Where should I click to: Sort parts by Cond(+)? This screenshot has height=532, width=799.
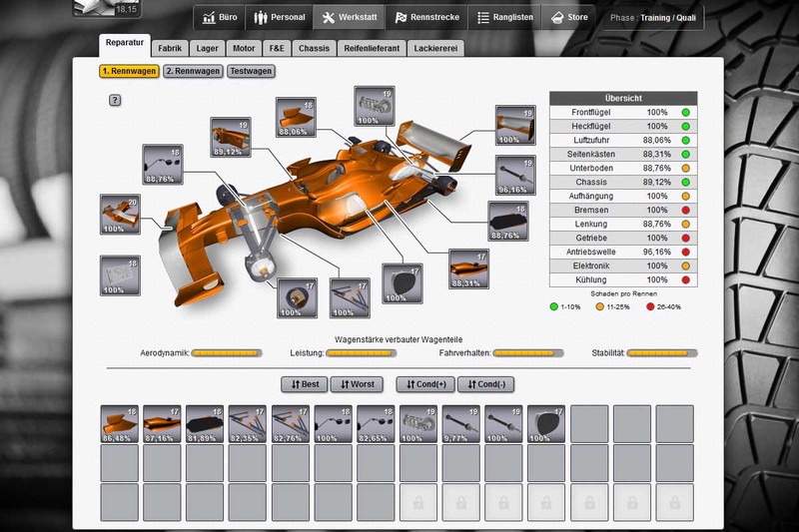pos(425,384)
